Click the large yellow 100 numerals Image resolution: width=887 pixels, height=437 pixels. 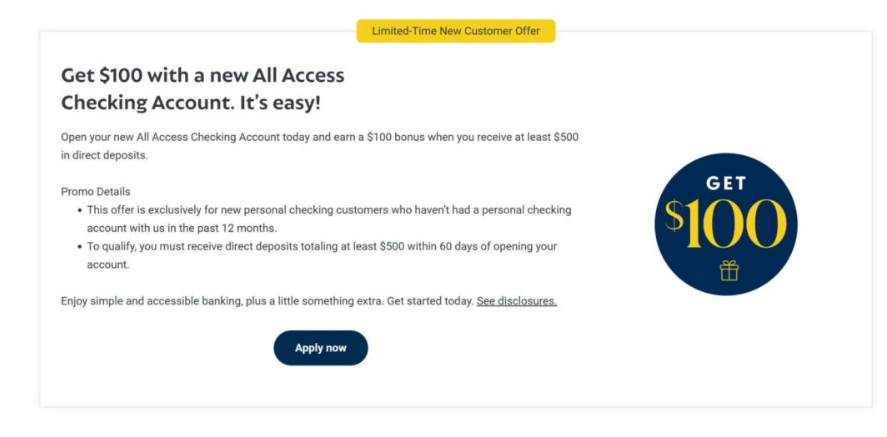click(x=735, y=224)
